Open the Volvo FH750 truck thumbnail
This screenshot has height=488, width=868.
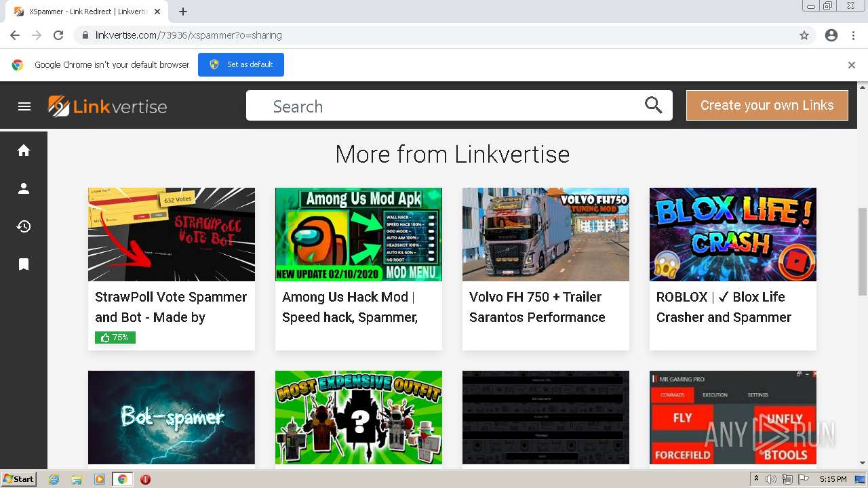coord(546,235)
